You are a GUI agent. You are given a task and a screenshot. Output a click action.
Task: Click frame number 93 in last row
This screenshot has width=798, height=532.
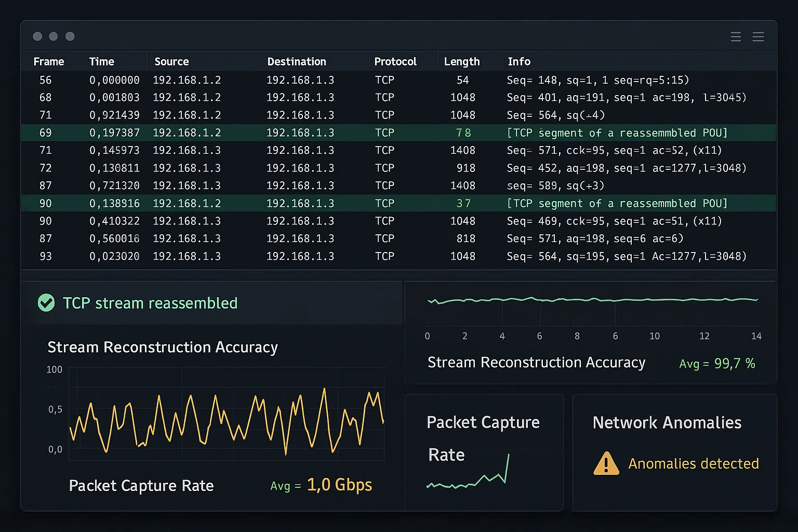pos(46,257)
